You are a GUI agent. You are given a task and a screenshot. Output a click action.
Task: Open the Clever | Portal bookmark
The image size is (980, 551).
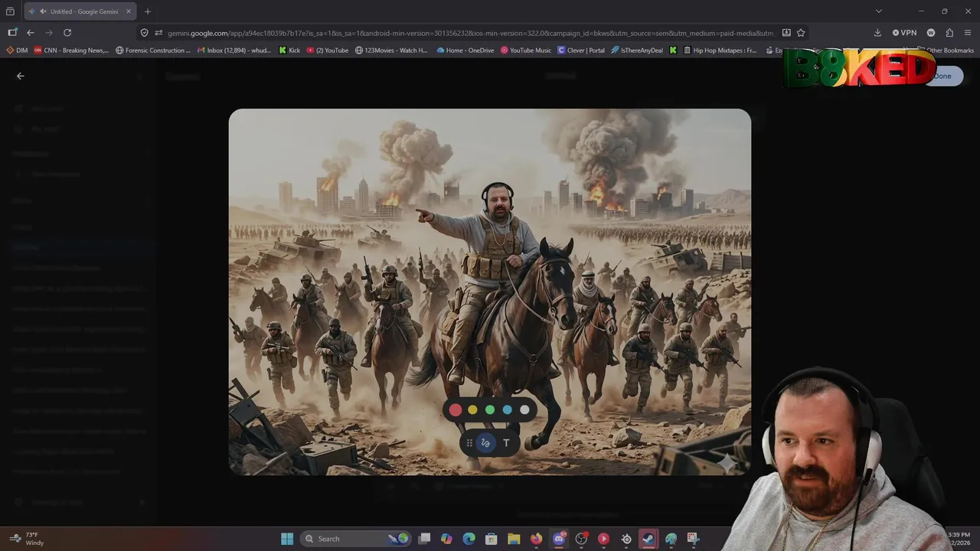tap(581, 51)
